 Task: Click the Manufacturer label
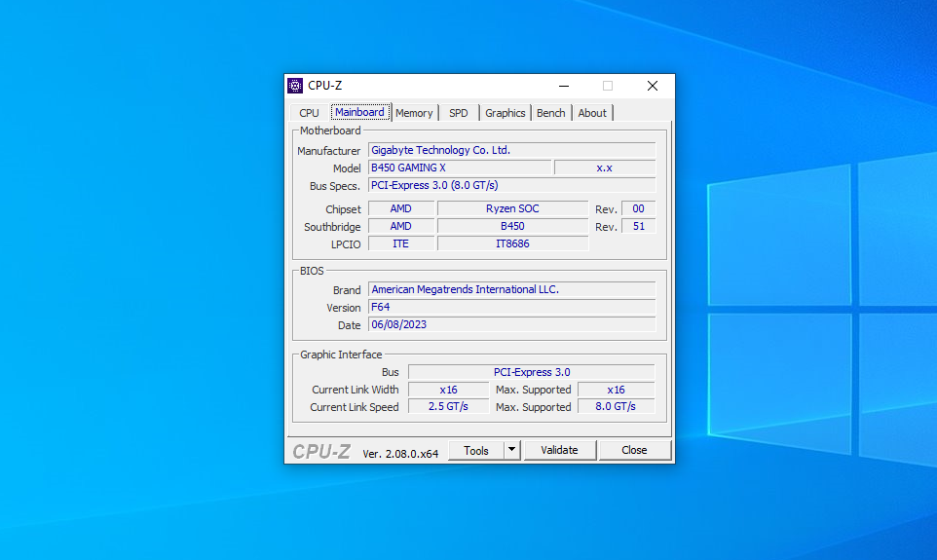click(x=328, y=151)
